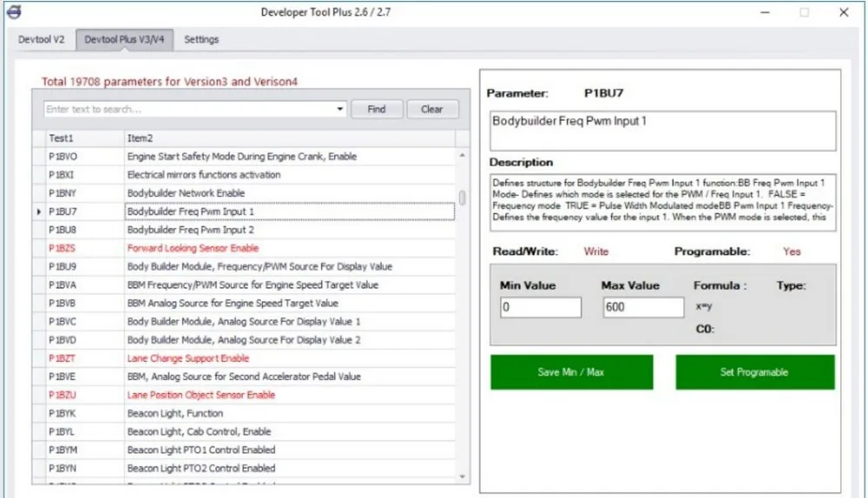Click the red Yes programable value
Screen dimensions: 868x498
pos(792,252)
